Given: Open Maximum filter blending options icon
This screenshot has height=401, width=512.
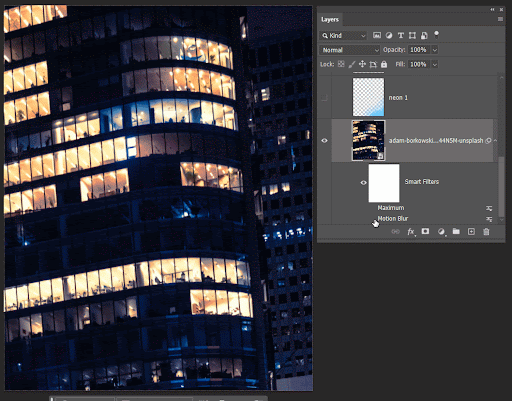Looking at the screenshot, I should [489, 208].
